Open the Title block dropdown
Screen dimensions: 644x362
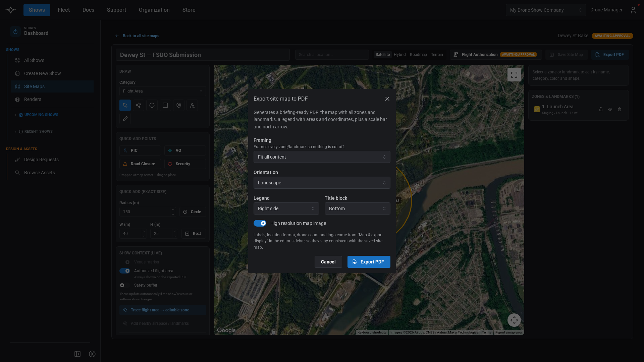(358, 208)
